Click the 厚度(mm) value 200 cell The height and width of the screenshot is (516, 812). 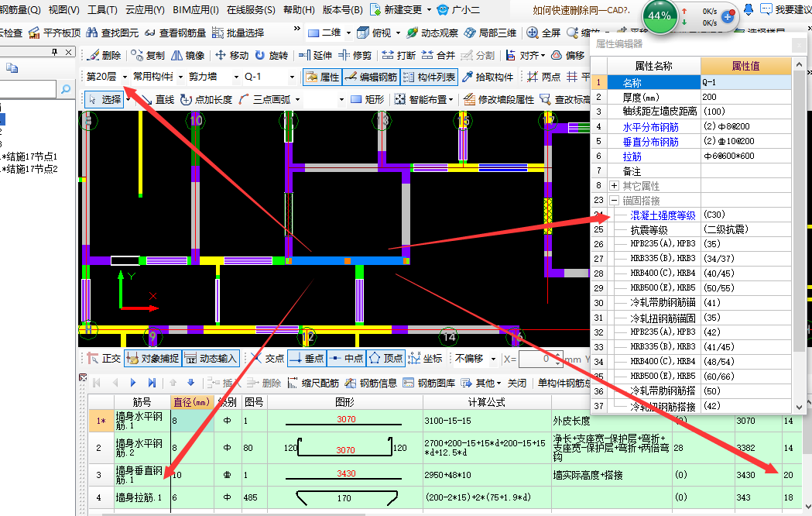(x=745, y=97)
